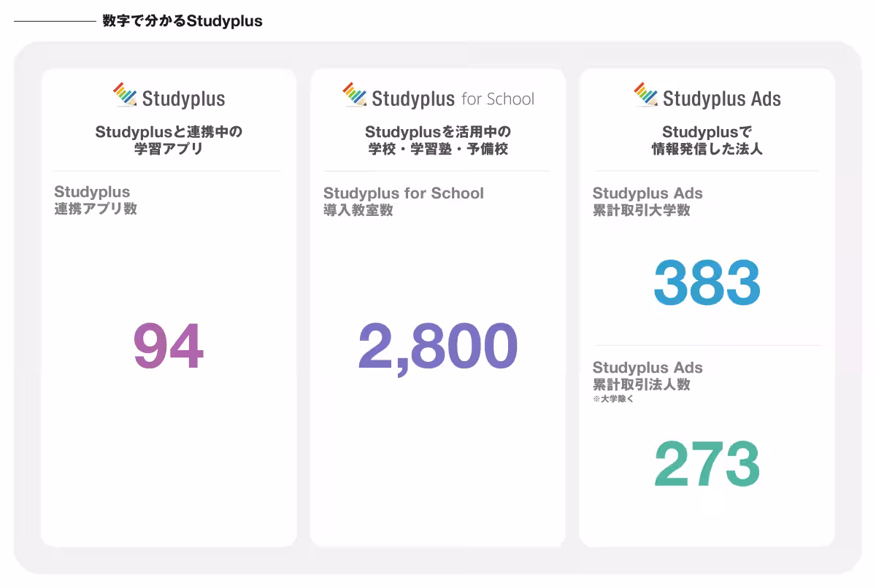
Task: Click the 'Studyplusと連携中の学習アプリ' heading
Action: pyautogui.click(x=169, y=141)
